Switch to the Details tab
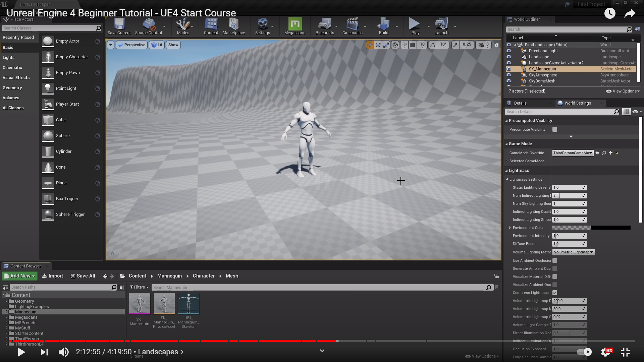Image resolution: width=644 pixels, height=362 pixels. (x=521, y=103)
